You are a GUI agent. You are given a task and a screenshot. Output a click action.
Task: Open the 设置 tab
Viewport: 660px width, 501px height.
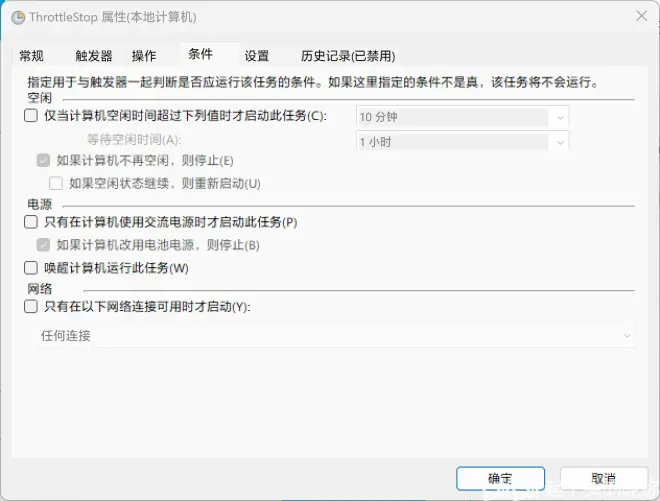[x=257, y=56]
